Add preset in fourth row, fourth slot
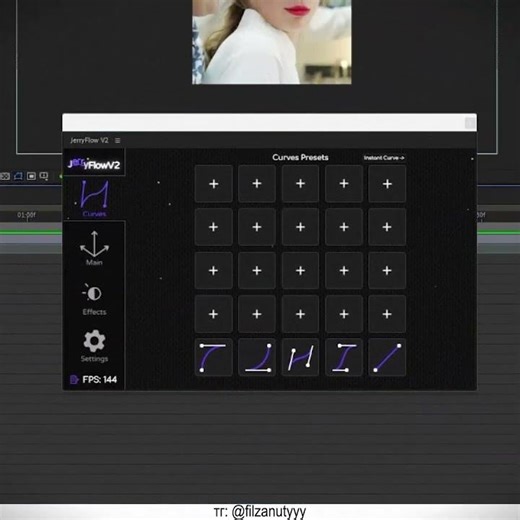Viewport: 520px width, 520px height. point(344,314)
